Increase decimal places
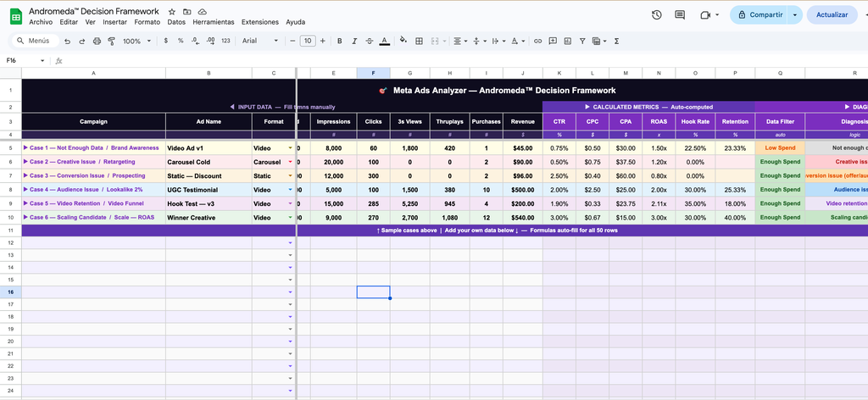The width and height of the screenshot is (868, 400). 210,41
